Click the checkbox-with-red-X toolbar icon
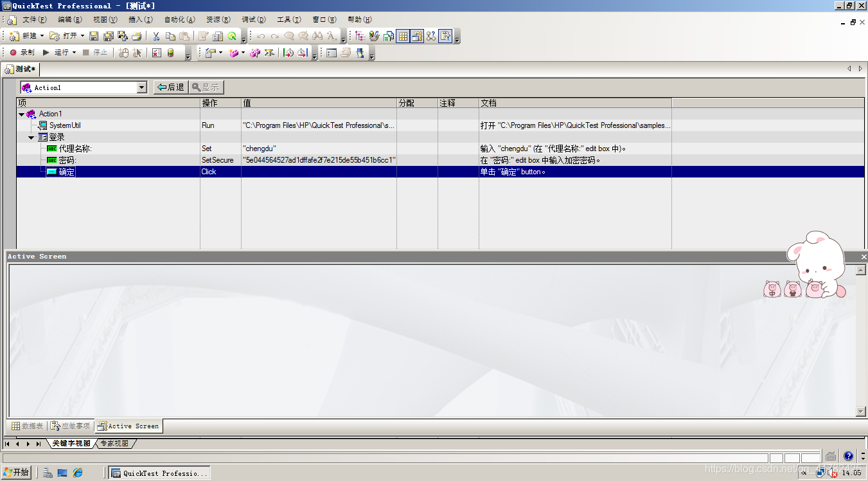 tap(157, 53)
